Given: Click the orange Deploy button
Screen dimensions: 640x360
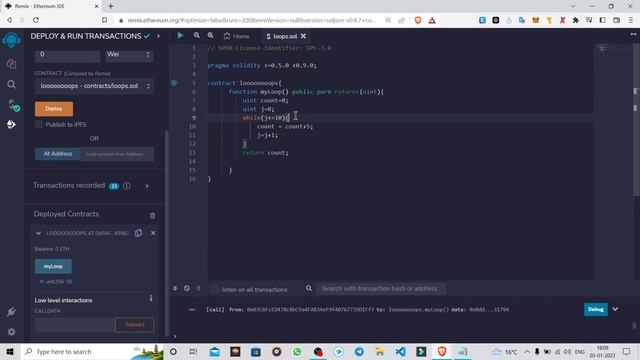Looking at the screenshot, I should click(54, 109).
